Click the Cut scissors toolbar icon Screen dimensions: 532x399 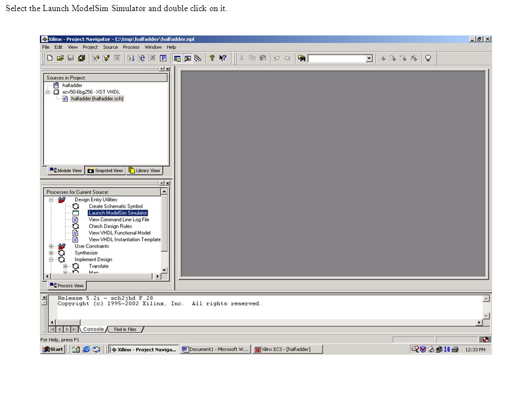[x=242, y=58]
